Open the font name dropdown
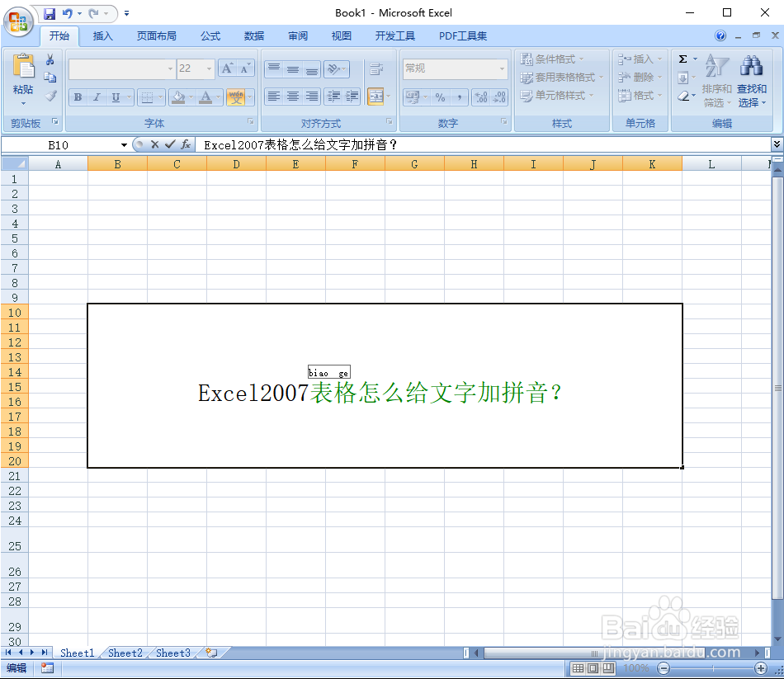This screenshot has width=784, height=679. [170, 68]
